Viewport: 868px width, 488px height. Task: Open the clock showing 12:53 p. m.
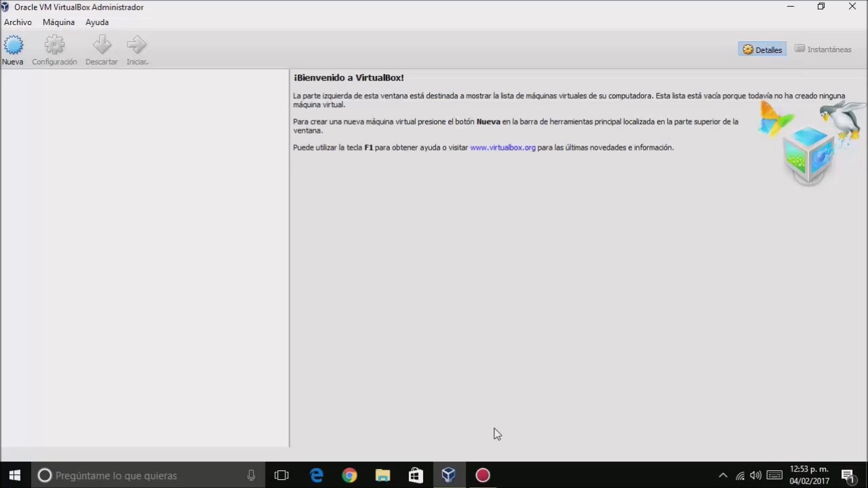[x=809, y=475]
